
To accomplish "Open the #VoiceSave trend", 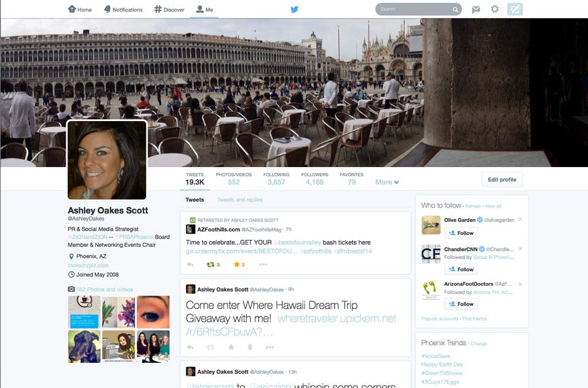I will [x=435, y=356].
